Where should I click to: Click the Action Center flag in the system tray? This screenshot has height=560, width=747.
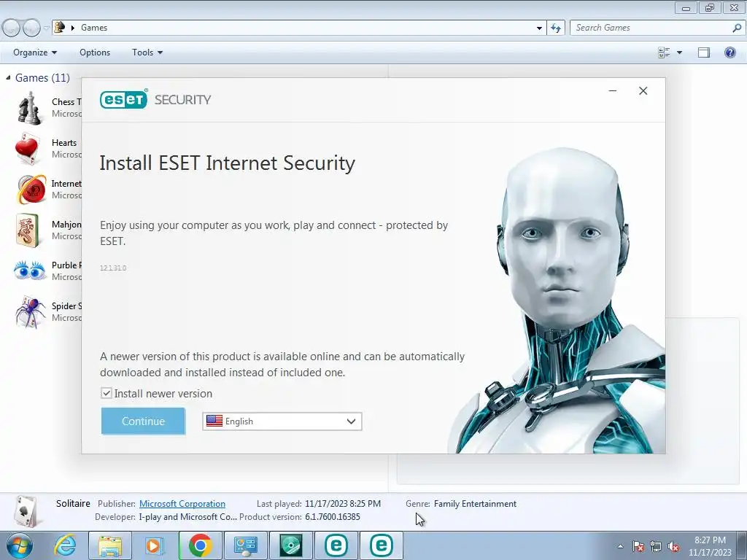[x=638, y=546]
